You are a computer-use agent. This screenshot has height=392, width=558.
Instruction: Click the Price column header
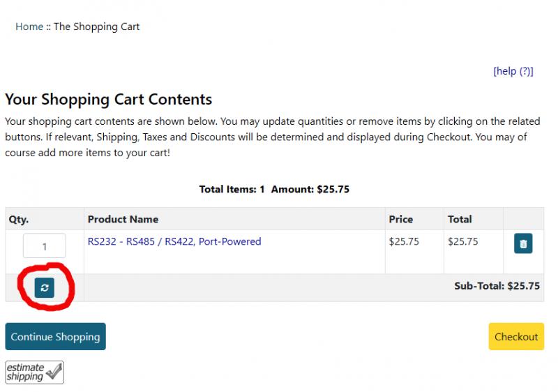click(400, 219)
